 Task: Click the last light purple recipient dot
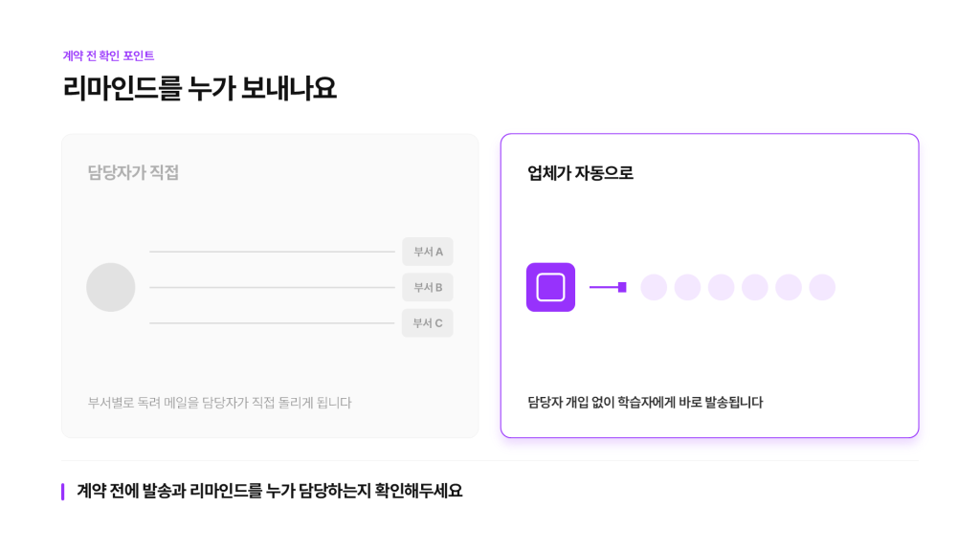point(822,287)
